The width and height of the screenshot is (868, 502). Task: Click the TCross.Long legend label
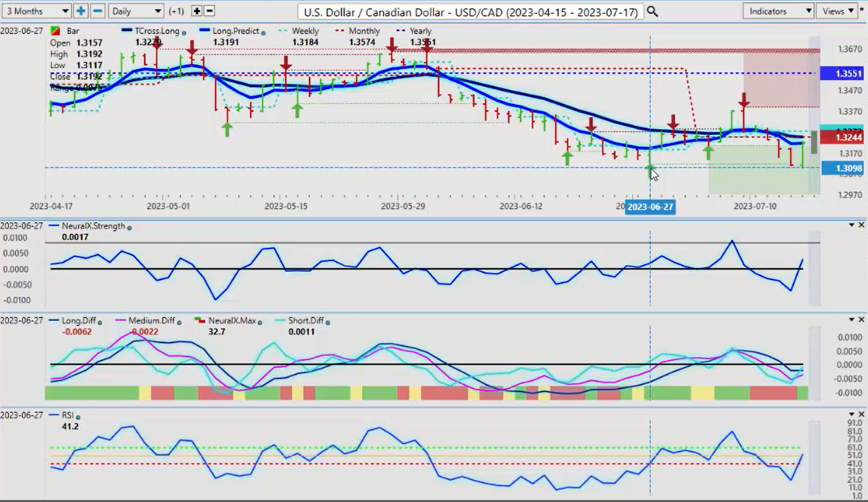point(157,31)
